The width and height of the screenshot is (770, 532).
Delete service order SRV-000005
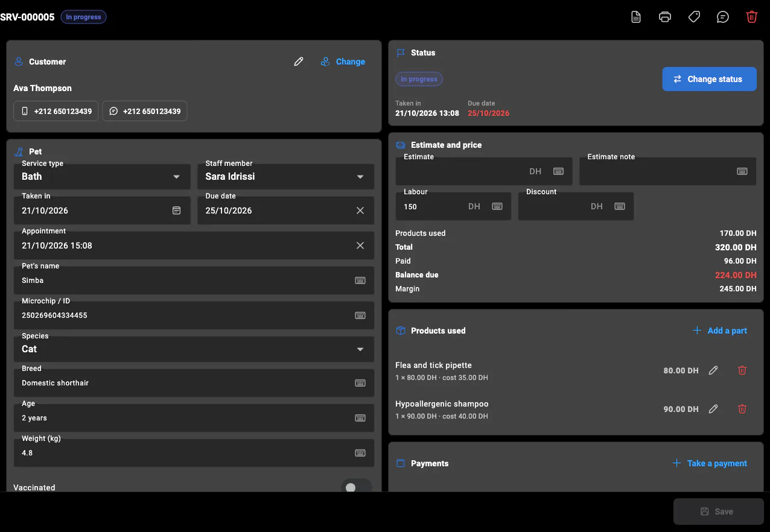point(752,17)
